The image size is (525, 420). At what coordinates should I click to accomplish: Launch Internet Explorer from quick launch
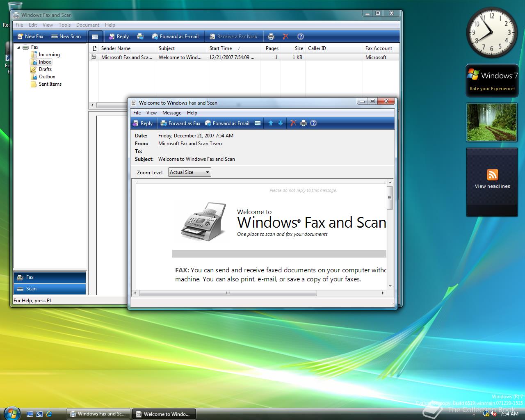click(49, 414)
